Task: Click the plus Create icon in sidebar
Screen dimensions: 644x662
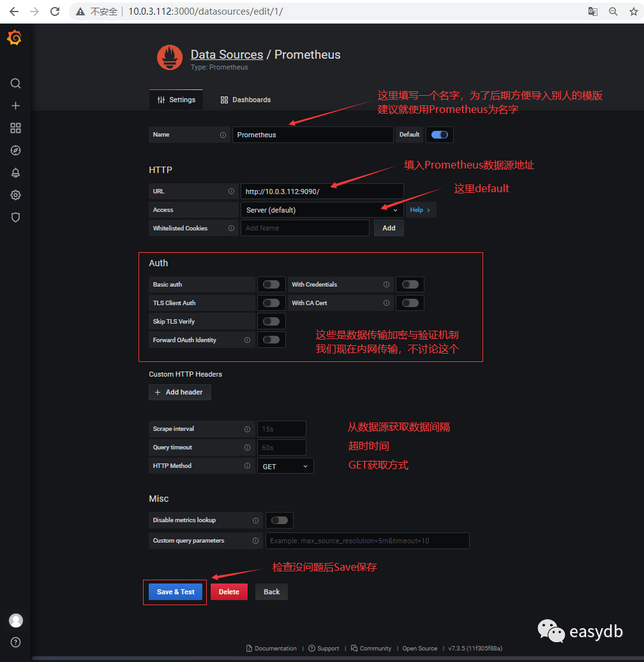Action: point(15,105)
